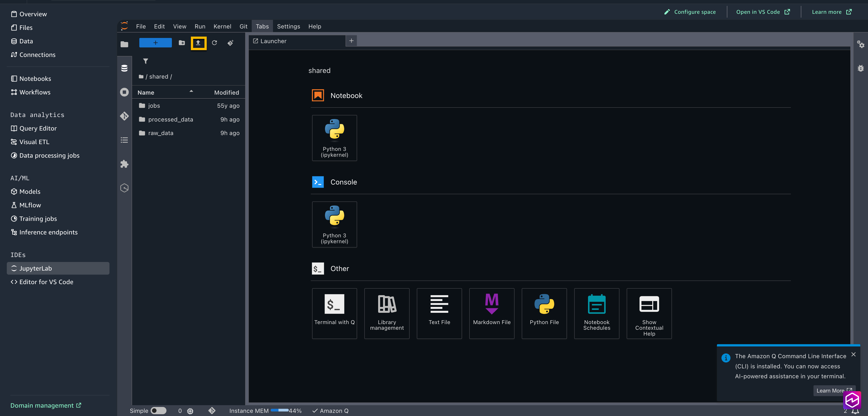Sort files by Name column arrow
This screenshot has width=868, height=416.
[191, 91]
